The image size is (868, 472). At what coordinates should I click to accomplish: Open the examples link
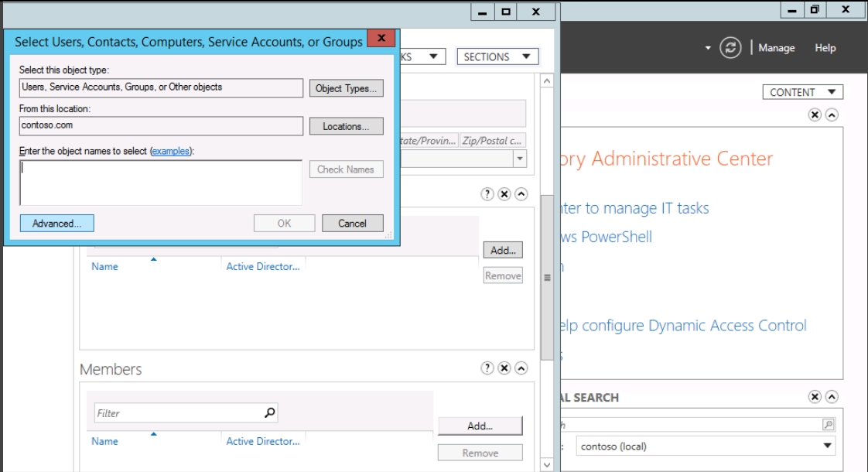[171, 151]
